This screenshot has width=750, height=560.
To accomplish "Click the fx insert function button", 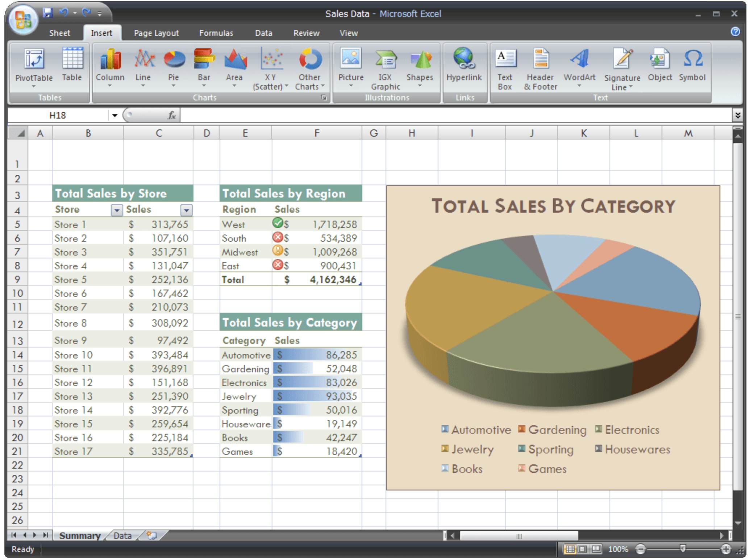I will (x=171, y=115).
